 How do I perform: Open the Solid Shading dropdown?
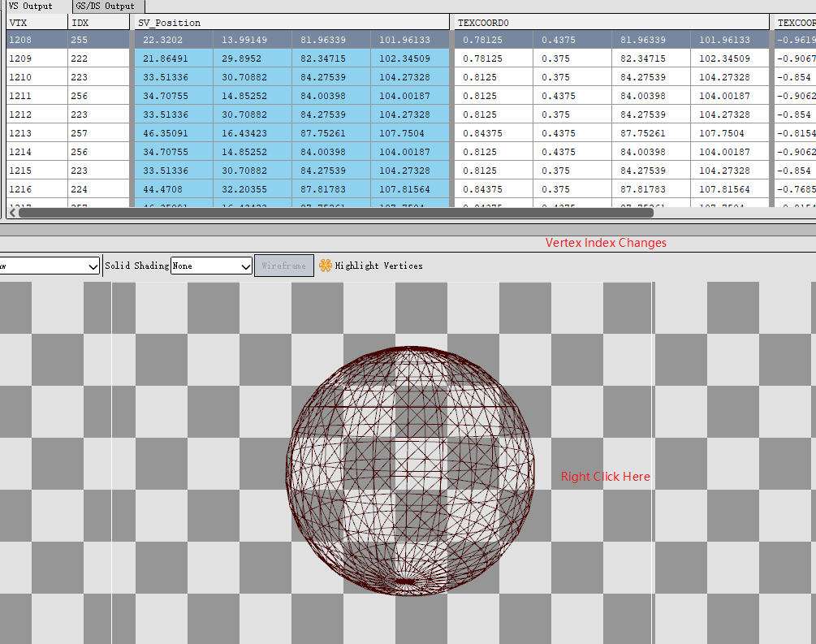[x=212, y=266]
